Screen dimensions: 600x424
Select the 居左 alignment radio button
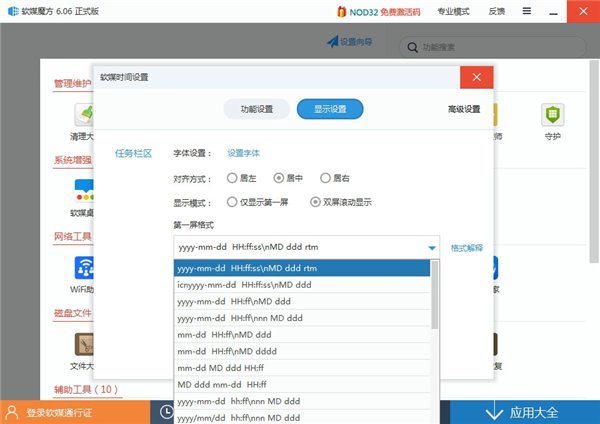[233, 178]
